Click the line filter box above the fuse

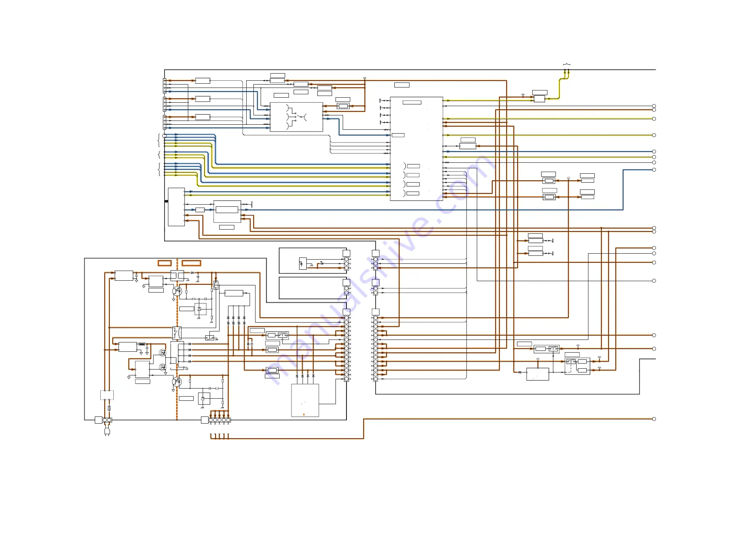coord(107,395)
